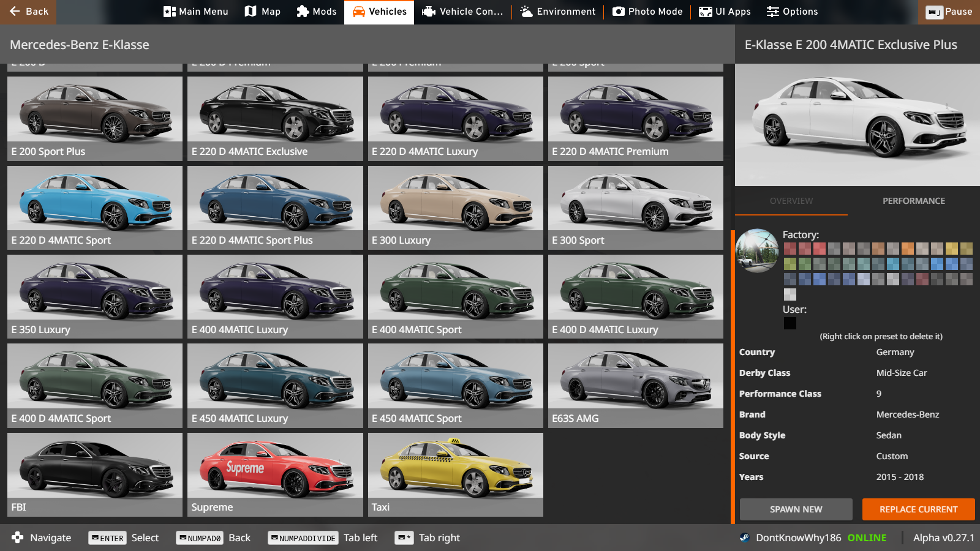This screenshot has height=551, width=980.
Task: Select the E 450 4MATIC Sport car
Action: (x=456, y=386)
